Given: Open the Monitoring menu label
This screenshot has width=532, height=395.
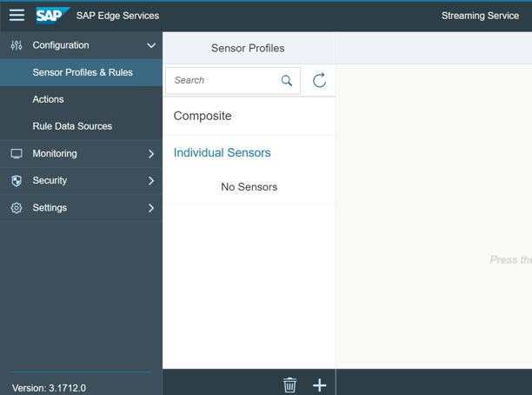Looking at the screenshot, I should 55,153.
